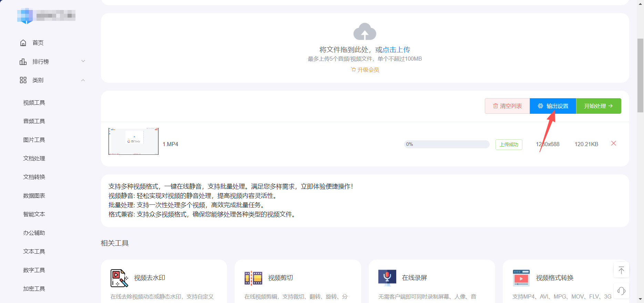This screenshot has height=303, width=644.
Task: Click the 相关工具 heading
Action: pyautogui.click(x=115, y=243)
